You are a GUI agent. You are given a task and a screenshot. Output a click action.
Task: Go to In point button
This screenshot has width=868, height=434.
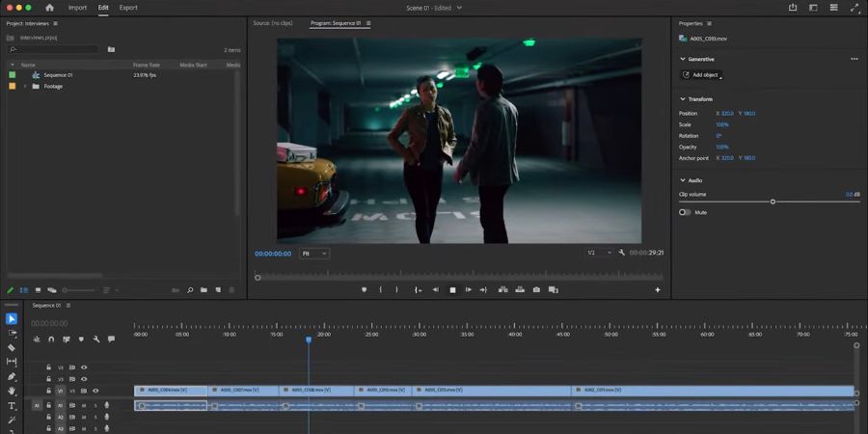[x=418, y=289]
